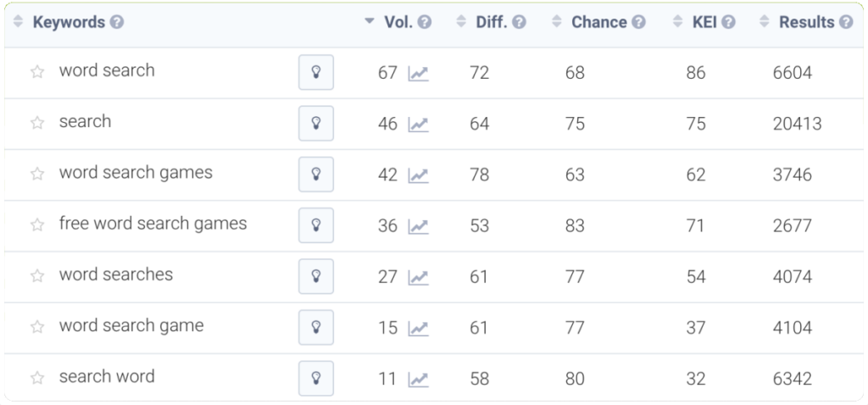The width and height of the screenshot is (868, 405).
Task: Click trend chart icon next to volume 11
Action: pos(418,380)
